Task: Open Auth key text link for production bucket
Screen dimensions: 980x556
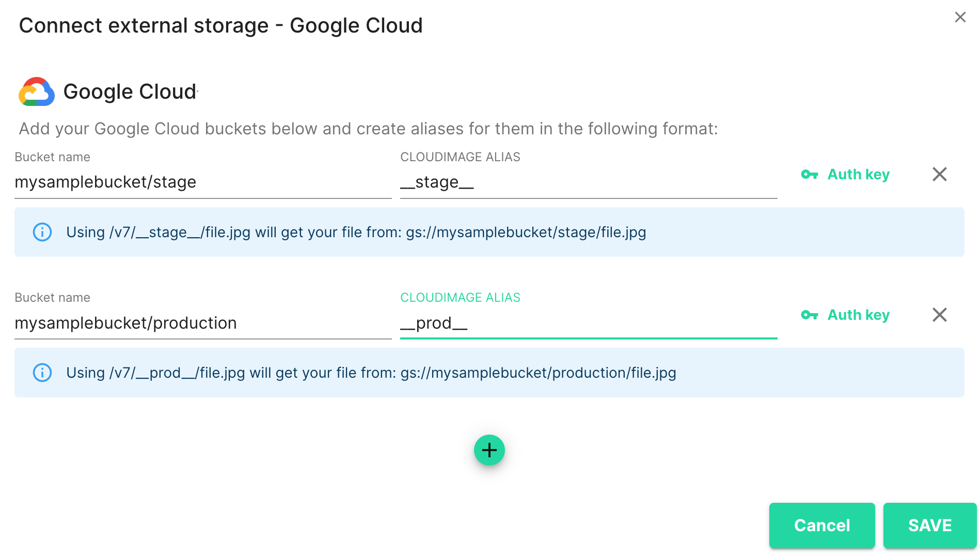Action: (858, 315)
